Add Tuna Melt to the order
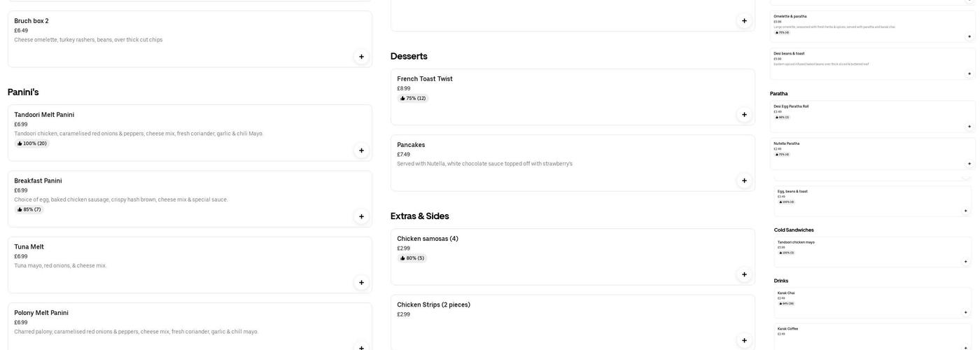The width and height of the screenshot is (980, 350). (x=361, y=283)
